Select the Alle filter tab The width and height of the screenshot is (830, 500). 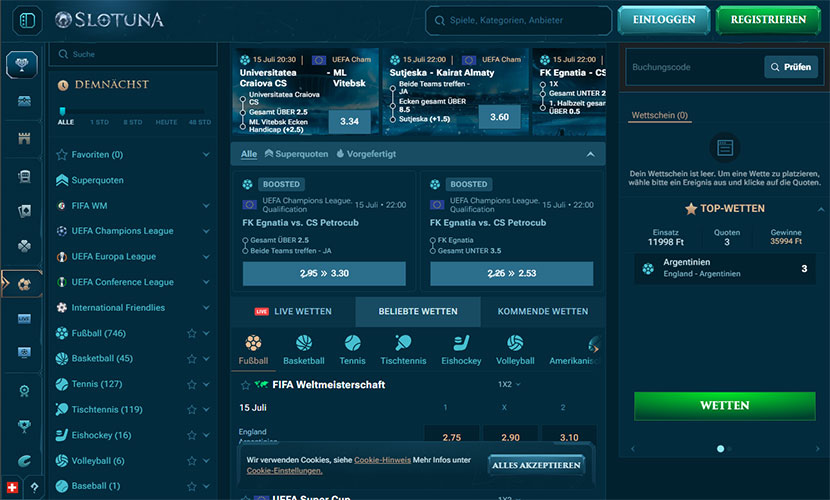pos(249,154)
